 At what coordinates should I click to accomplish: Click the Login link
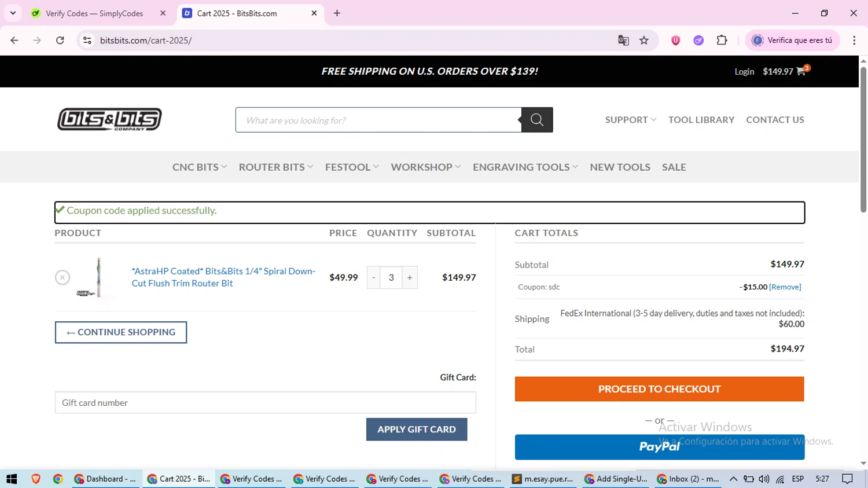[x=744, y=72]
